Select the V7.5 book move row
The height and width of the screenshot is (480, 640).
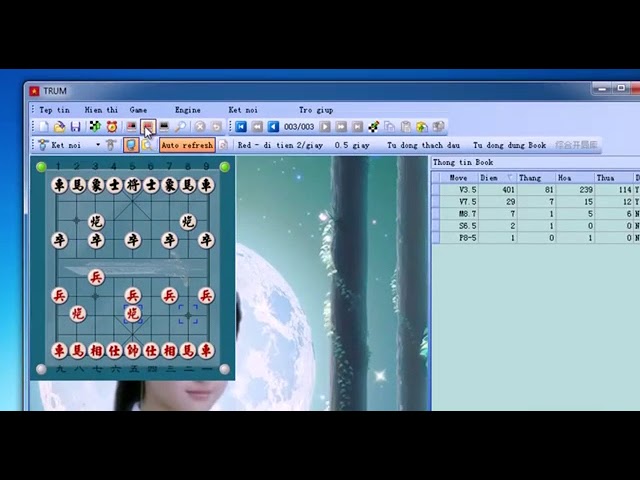(x=536, y=202)
